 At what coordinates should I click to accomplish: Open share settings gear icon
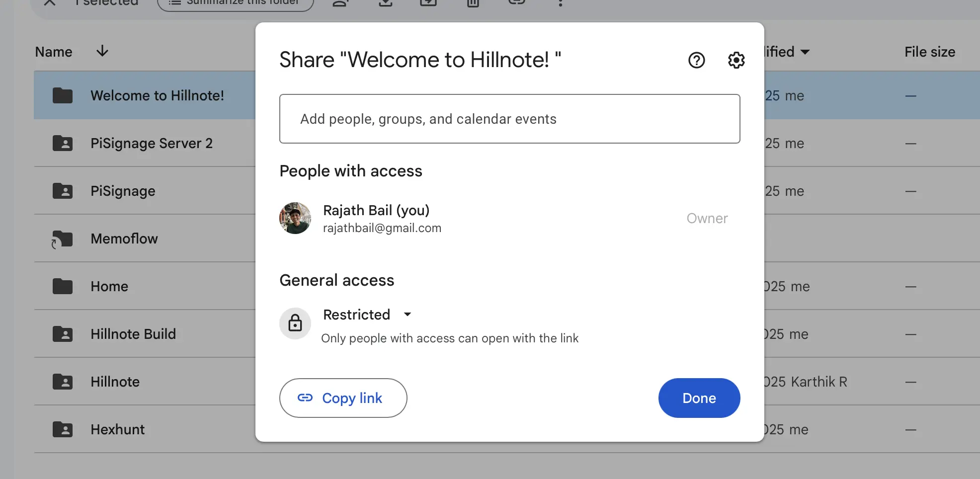(x=736, y=60)
